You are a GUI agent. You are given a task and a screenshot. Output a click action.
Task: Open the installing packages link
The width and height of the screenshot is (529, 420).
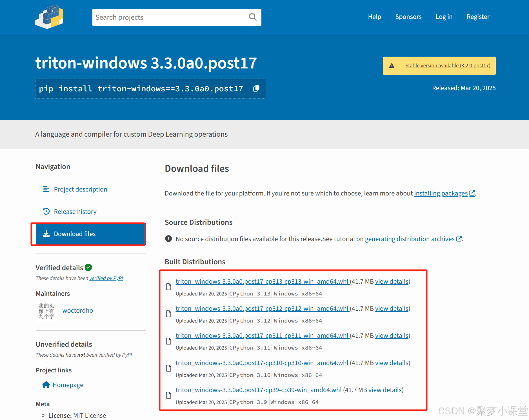[x=441, y=193]
